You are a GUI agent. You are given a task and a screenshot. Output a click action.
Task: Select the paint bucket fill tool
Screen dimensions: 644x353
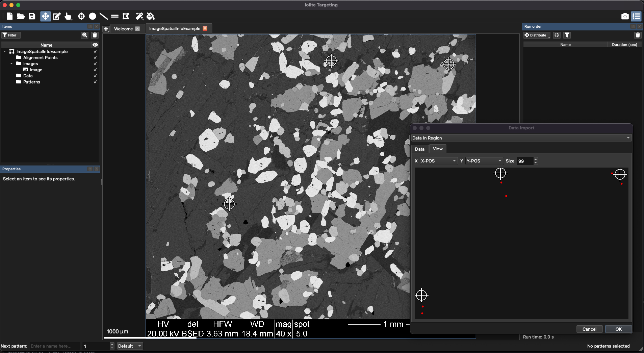point(151,16)
